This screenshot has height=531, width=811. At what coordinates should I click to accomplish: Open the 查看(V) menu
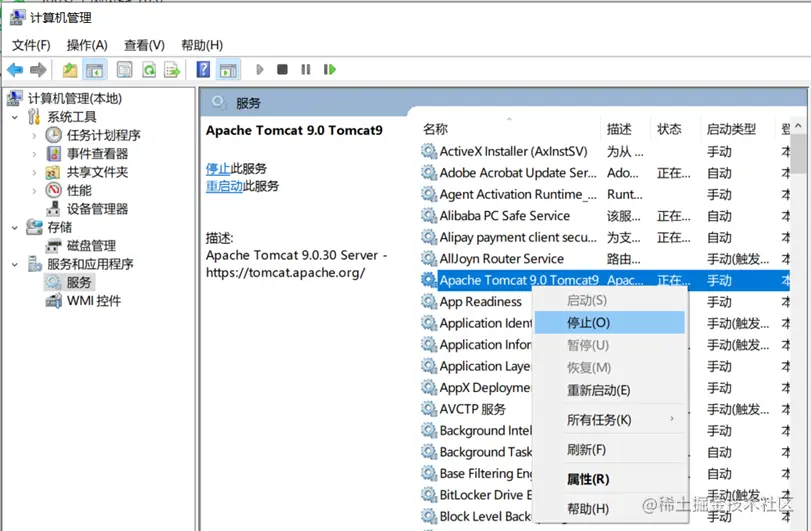[x=144, y=45]
